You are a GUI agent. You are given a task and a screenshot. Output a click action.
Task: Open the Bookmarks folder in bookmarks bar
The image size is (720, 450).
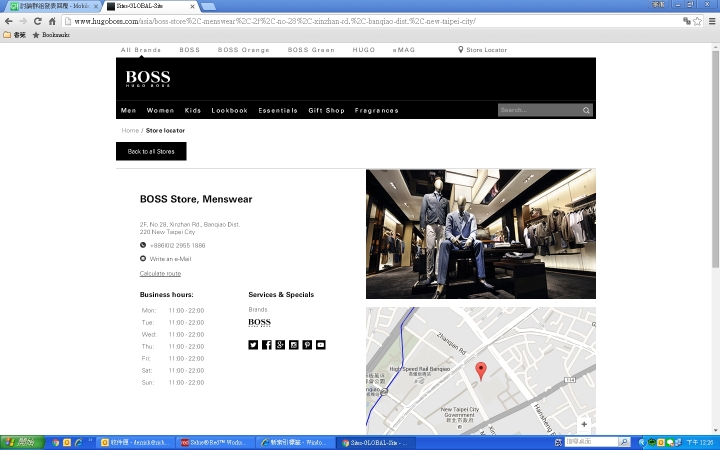point(51,35)
